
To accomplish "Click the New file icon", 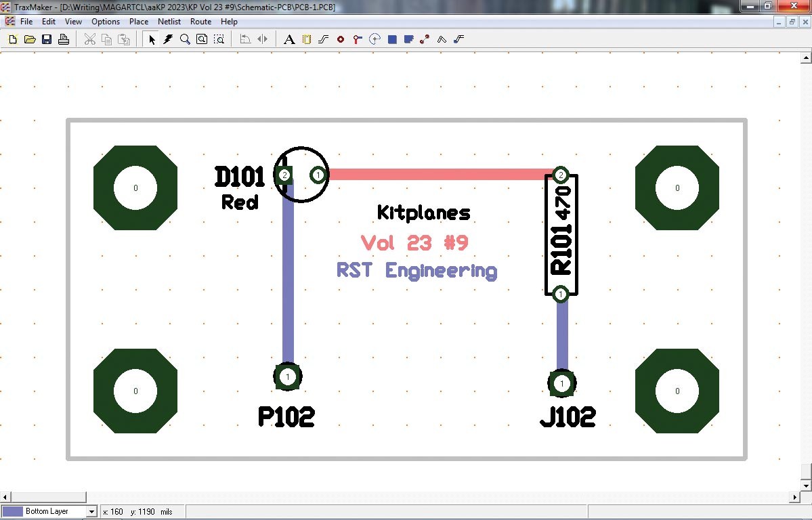I will click(13, 39).
